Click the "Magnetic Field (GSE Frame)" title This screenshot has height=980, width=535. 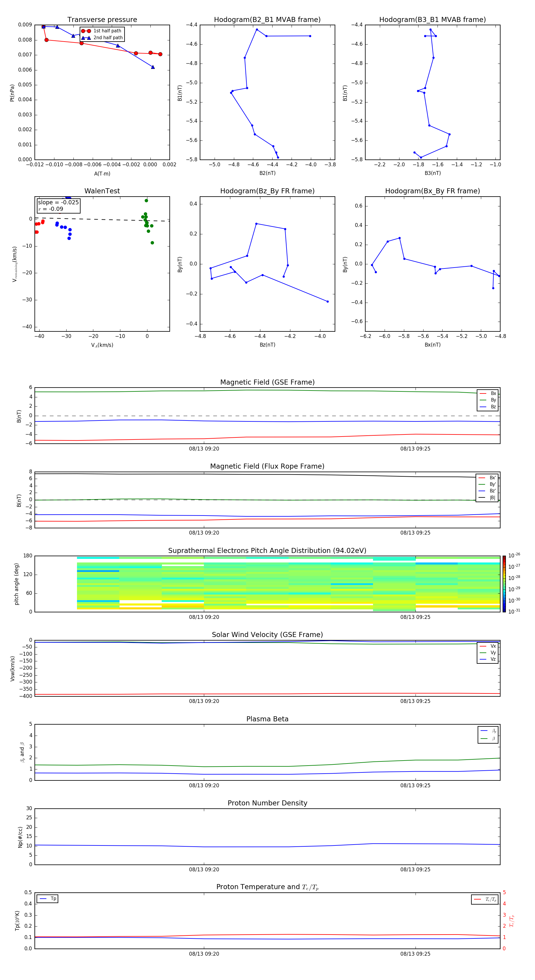coord(267,382)
